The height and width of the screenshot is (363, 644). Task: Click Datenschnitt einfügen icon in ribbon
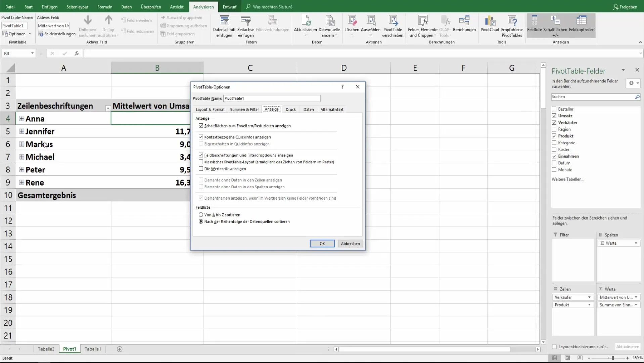(224, 21)
